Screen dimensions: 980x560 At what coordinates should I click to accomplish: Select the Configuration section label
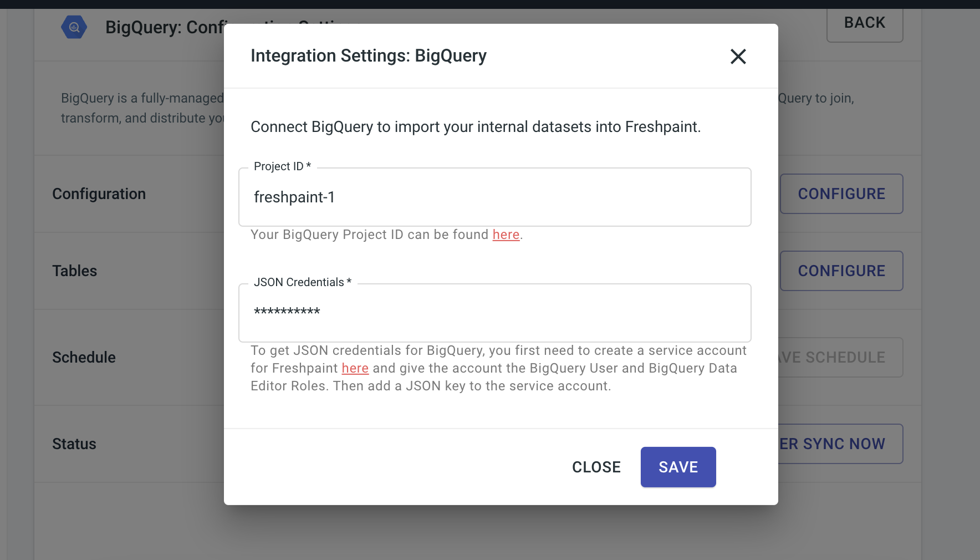pyautogui.click(x=99, y=194)
